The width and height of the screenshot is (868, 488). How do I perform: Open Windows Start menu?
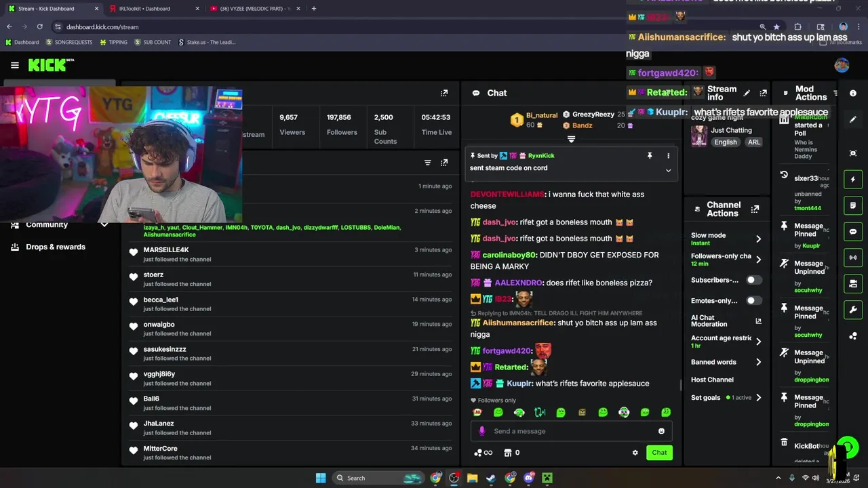[x=321, y=478]
